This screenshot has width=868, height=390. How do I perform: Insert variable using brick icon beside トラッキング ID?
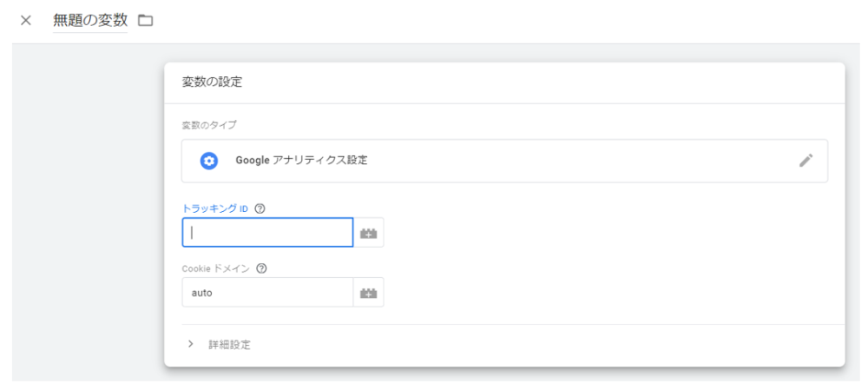[368, 233]
